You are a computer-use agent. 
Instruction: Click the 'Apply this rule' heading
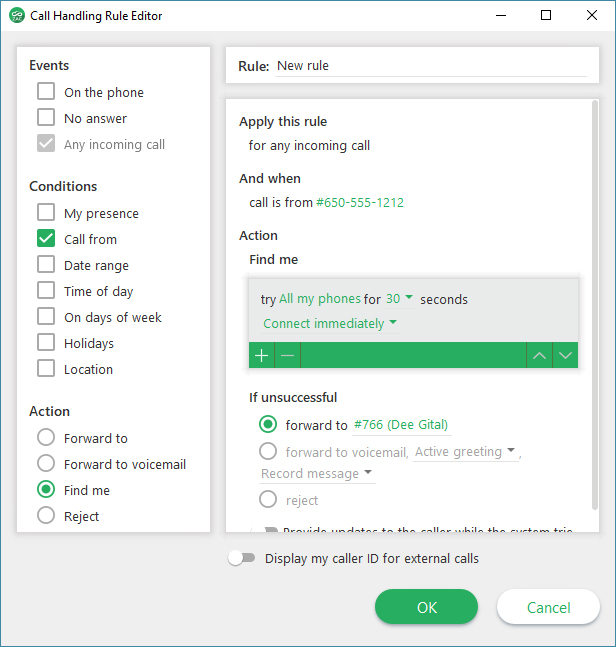283,122
